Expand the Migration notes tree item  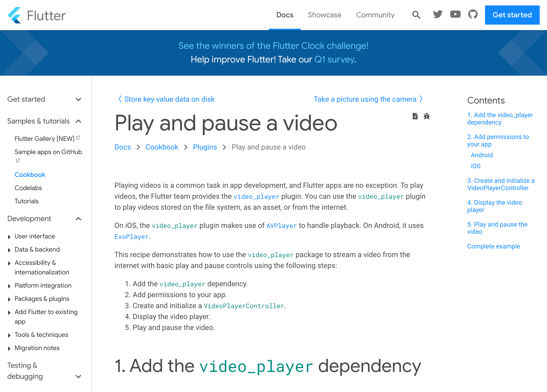pyautogui.click(x=9, y=348)
